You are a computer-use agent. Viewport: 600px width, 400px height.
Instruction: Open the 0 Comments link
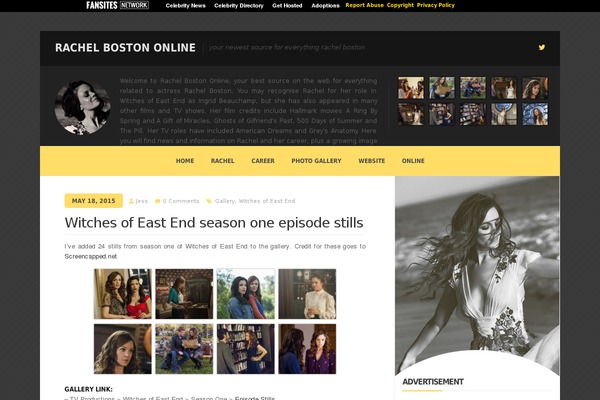(181, 201)
